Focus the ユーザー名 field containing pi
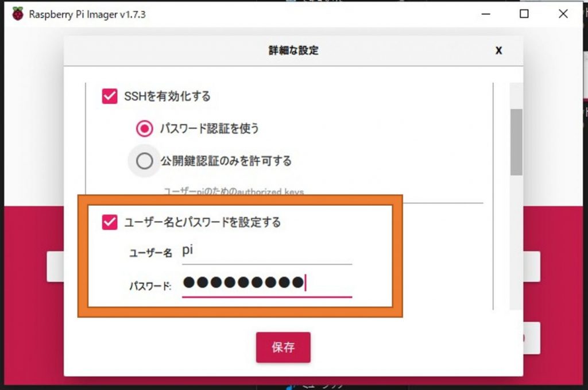588x390 pixels. [x=266, y=251]
